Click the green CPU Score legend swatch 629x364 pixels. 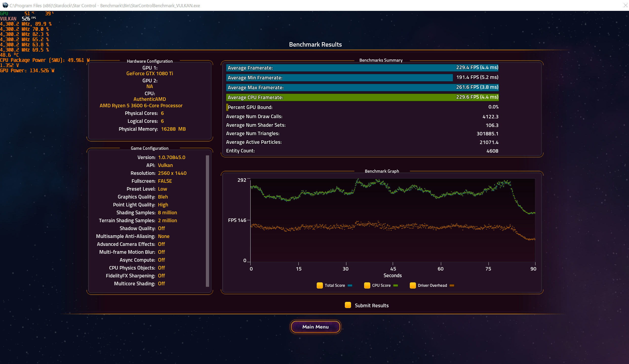[x=396, y=286]
